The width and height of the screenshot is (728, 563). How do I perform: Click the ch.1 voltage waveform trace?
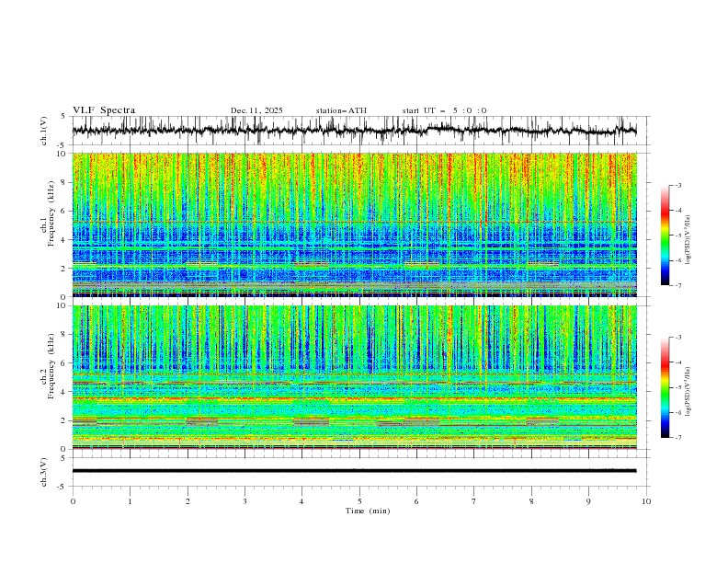[355, 130]
